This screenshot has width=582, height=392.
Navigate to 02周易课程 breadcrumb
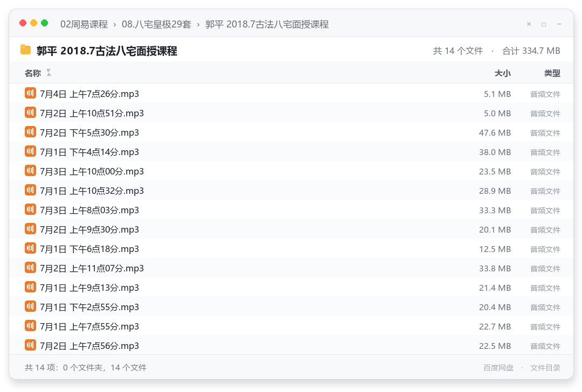84,24
